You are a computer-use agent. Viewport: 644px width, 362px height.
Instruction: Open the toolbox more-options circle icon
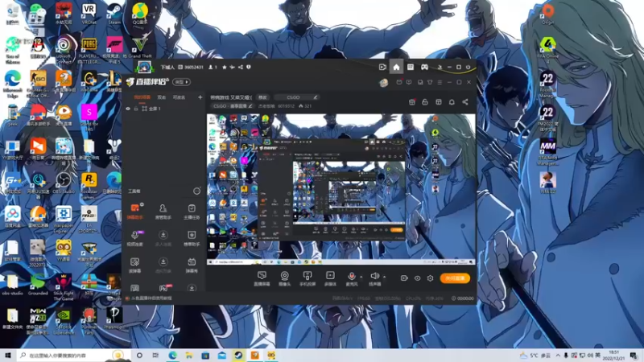click(196, 191)
